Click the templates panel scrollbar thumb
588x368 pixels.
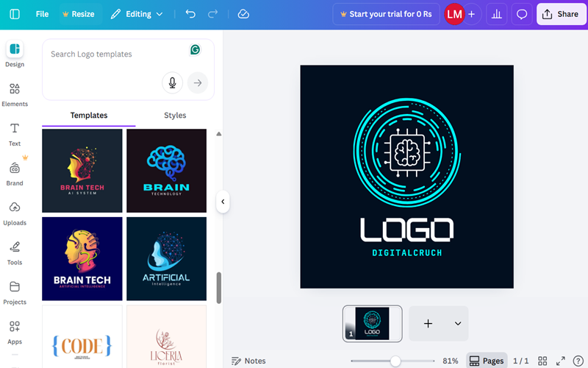(218, 288)
